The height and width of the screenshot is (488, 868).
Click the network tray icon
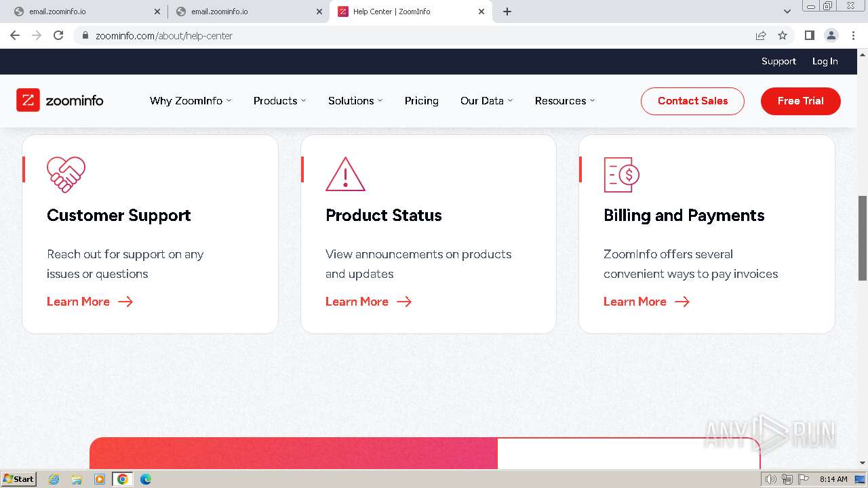pyautogui.click(x=787, y=479)
